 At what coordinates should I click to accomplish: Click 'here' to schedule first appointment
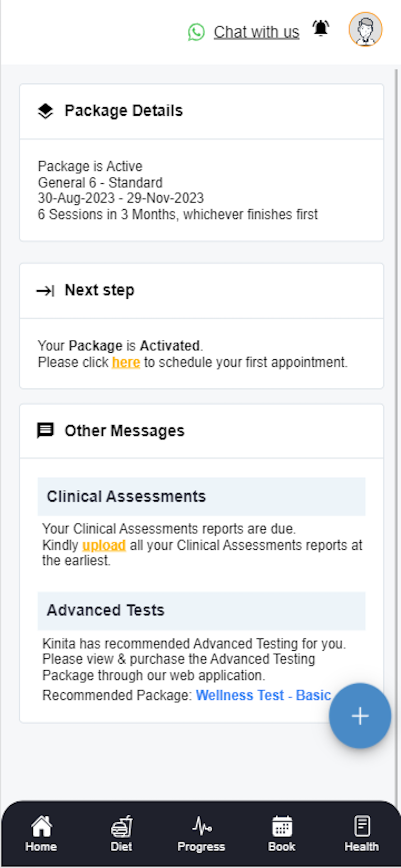(x=126, y=362)
